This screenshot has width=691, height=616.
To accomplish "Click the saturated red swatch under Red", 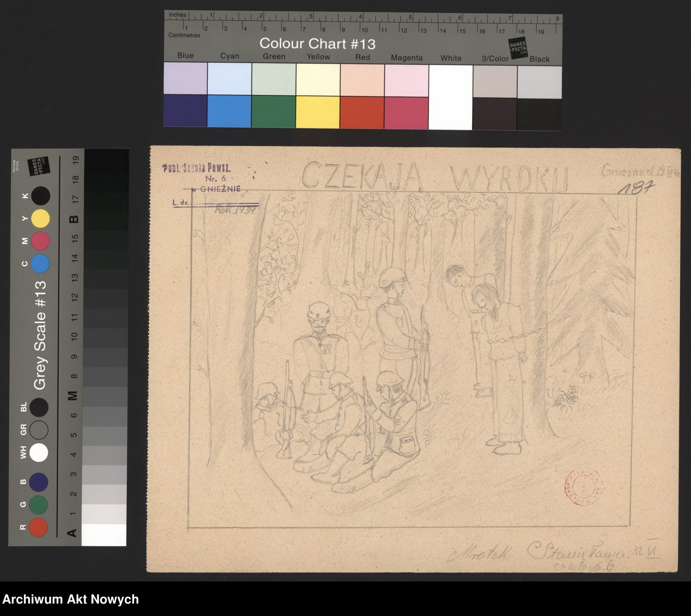I will (x=362, y=112).
